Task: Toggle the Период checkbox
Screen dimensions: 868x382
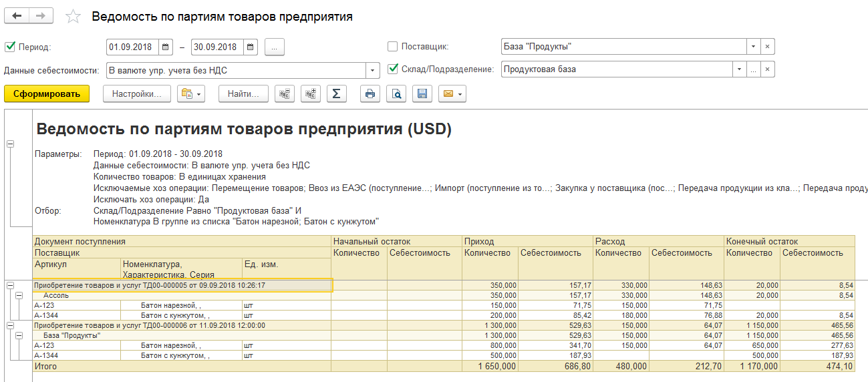Action: [x=9, y=47]
